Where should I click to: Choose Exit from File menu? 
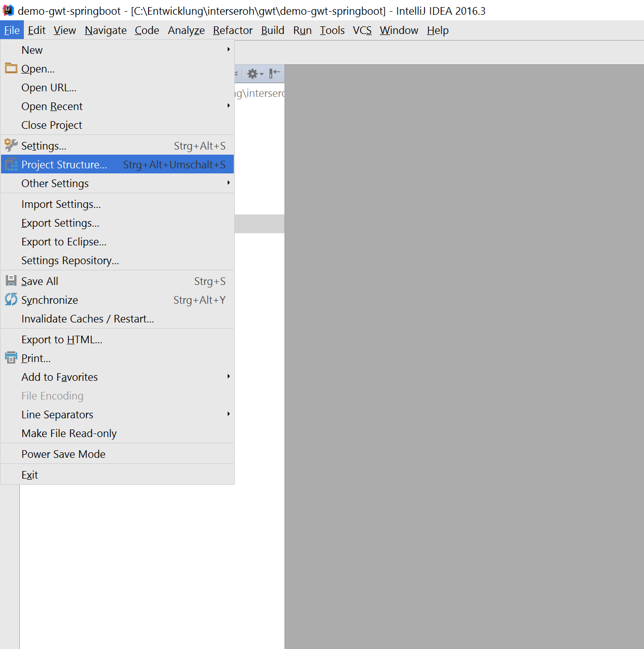pos(118,475)
